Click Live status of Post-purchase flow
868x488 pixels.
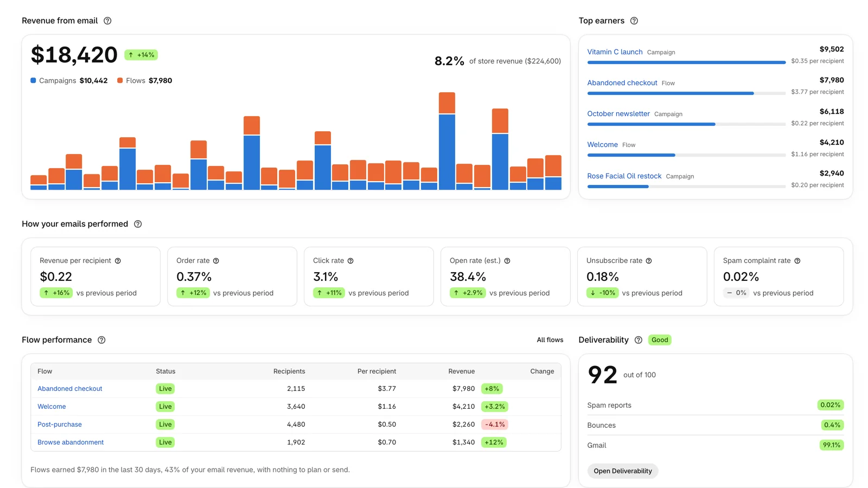pyautogui.click(x=165, y=425)
